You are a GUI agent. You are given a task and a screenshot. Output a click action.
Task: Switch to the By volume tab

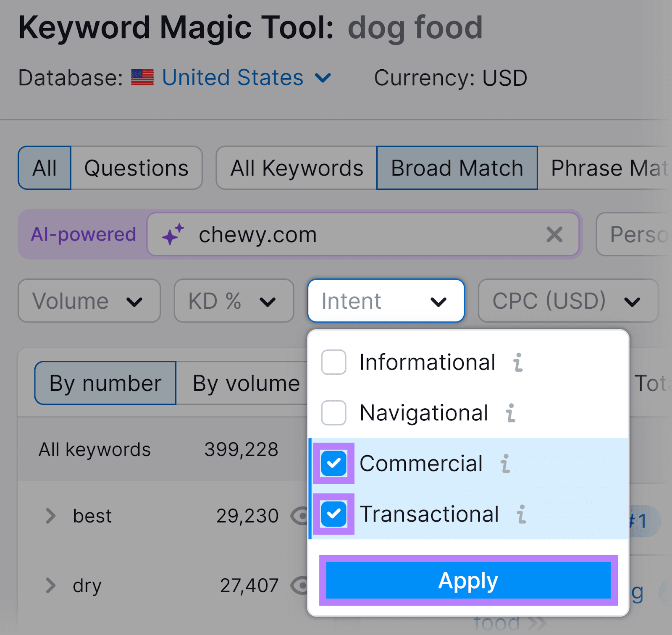coord(245,383)
